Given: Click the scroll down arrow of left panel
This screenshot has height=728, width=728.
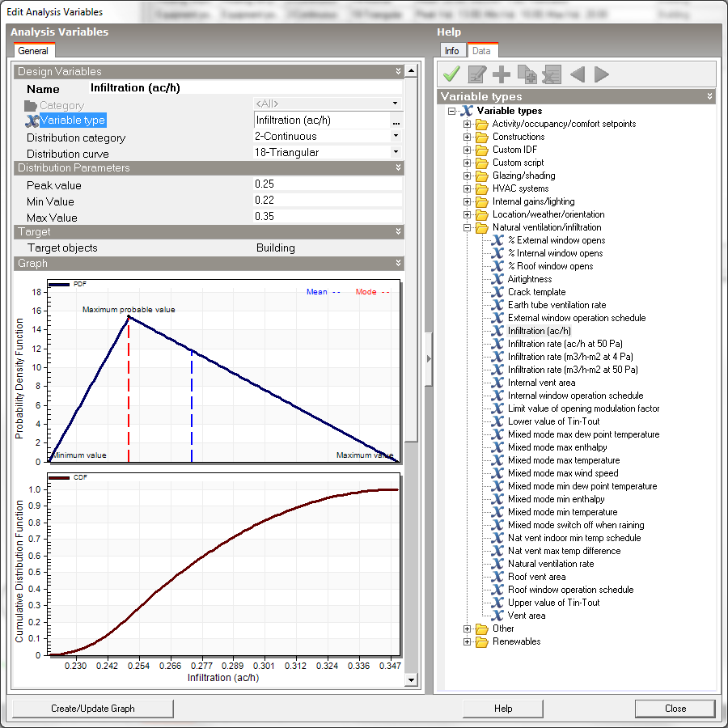Looking at the screenshot, I should tap(411, 680).
